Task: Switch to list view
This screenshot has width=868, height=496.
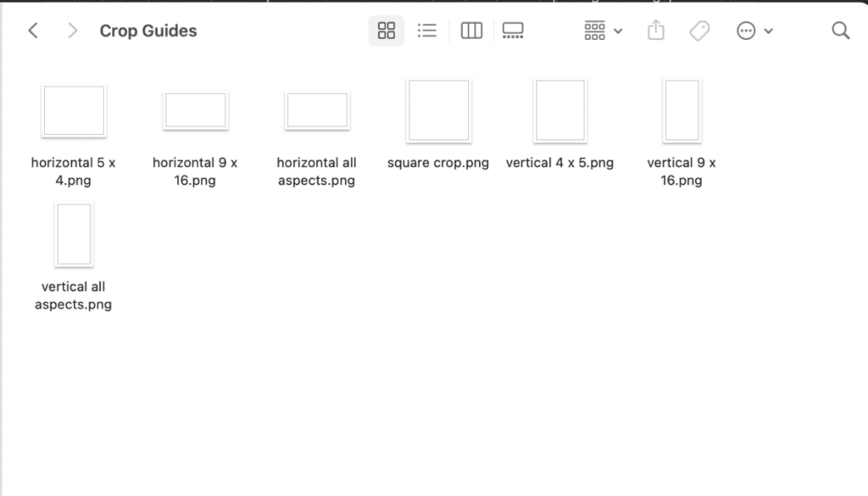Action: click(427, 31)
